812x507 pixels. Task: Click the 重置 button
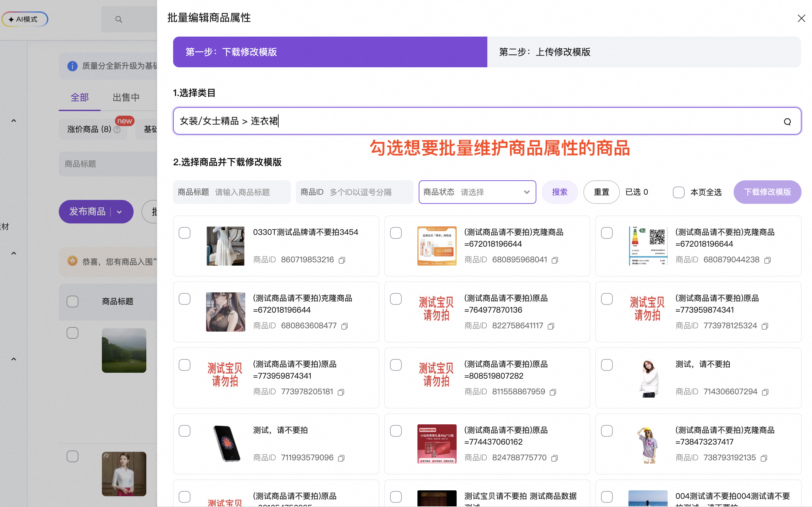tap(601, 192)
